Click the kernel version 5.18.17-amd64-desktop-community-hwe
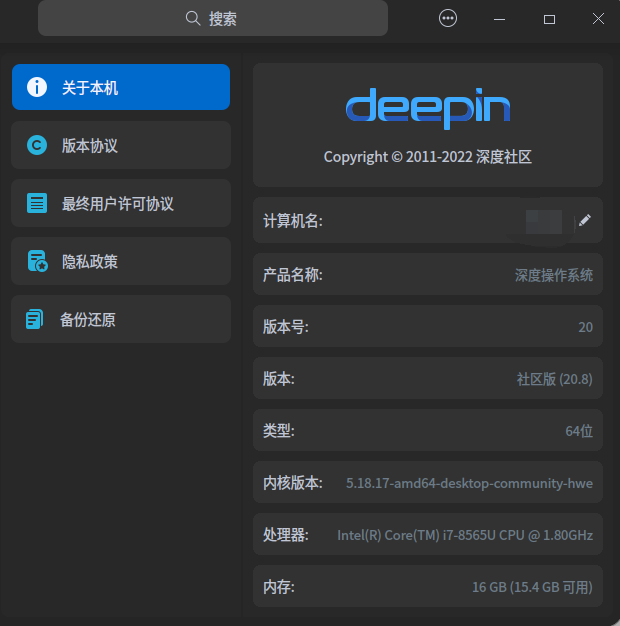The image size is (620, 626). coord(469,483)
